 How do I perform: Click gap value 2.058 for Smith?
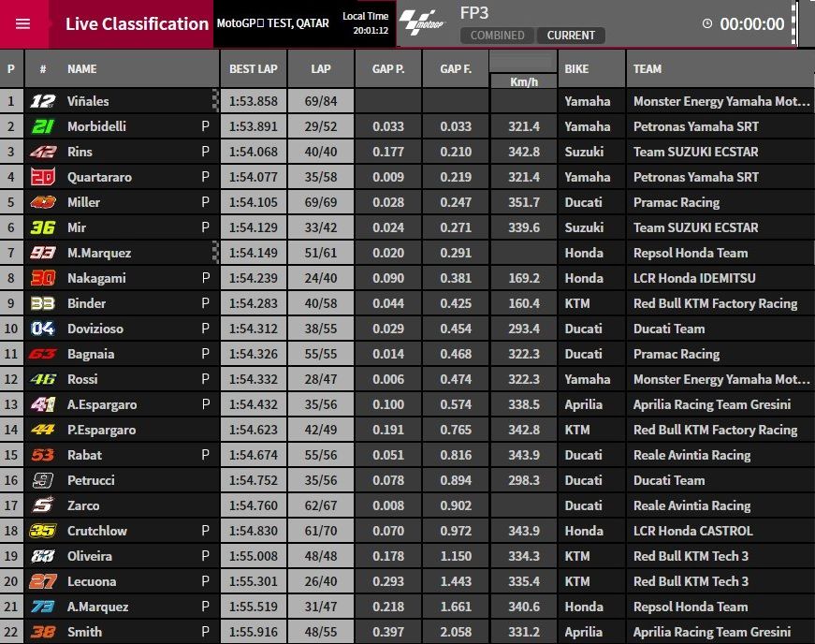click(456, 632)
